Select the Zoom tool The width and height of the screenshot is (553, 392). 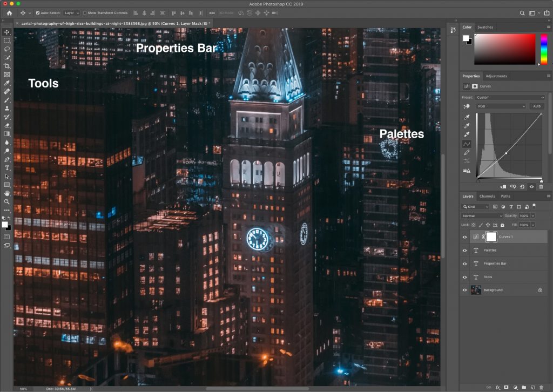point(6,201)
